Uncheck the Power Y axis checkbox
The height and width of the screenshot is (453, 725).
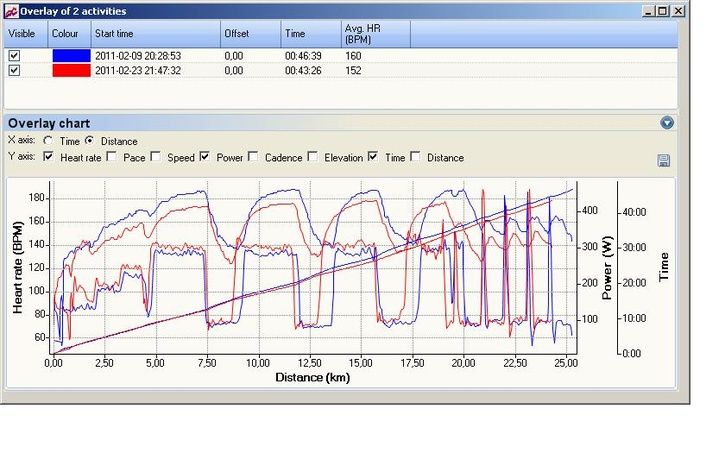point(204,157)
